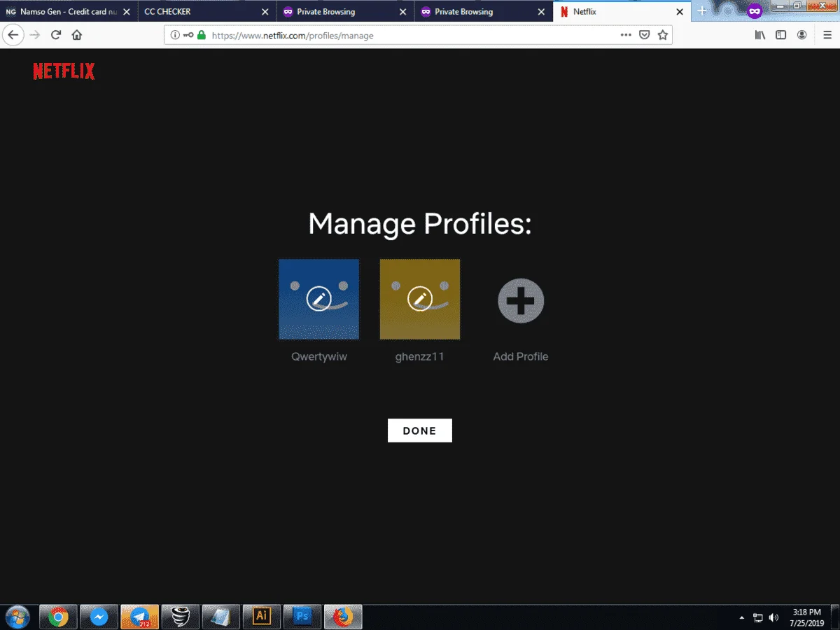This screenshot has width=840, height=630.
Task: Show site information icon
Action: [175, 35]
